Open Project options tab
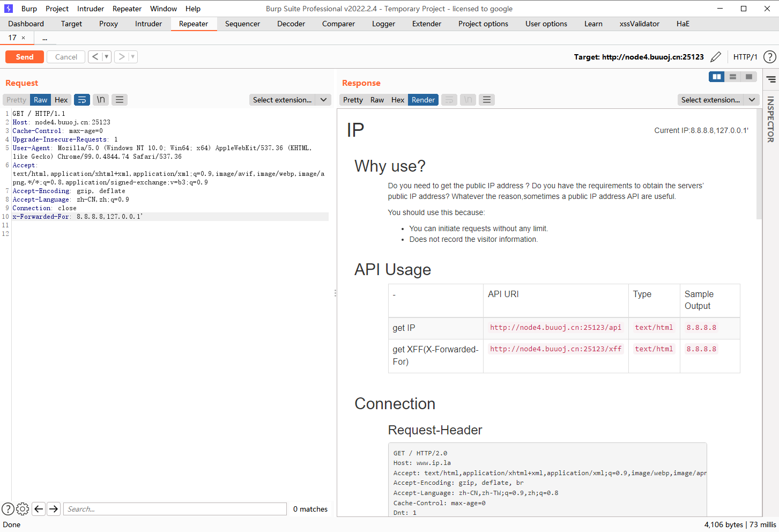Screen dimensions: 779x532 coord(483,24)
